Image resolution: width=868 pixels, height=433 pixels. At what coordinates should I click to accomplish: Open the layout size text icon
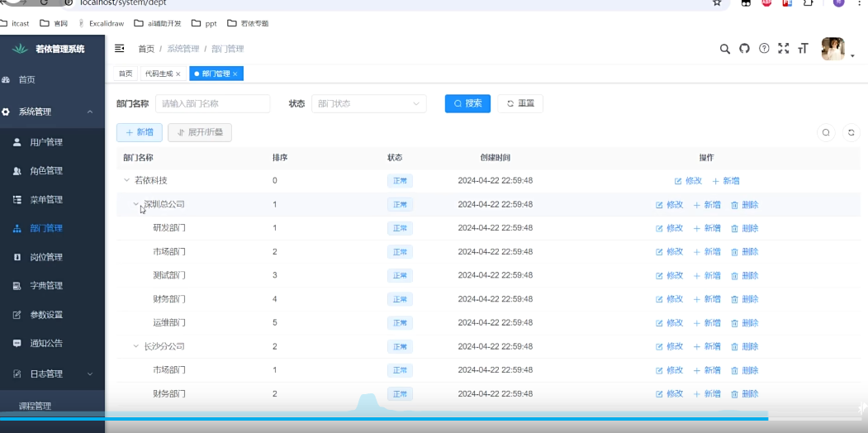pyautogui.click(x=803, y=49)
